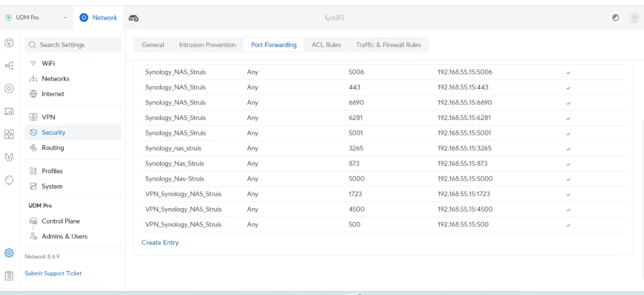Click the checkmark in the port 500 row

[x=569, y=225]
